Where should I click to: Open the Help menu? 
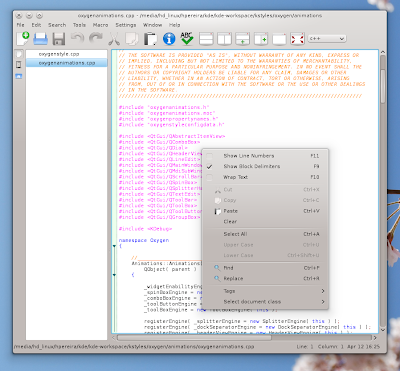coord(174,25)
